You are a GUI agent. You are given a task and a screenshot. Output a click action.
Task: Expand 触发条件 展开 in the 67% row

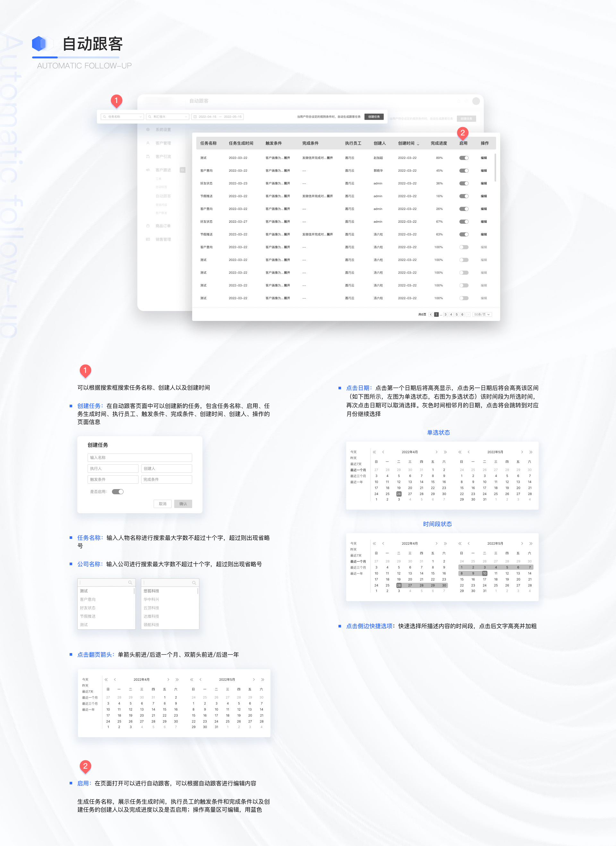[x=287, y=221]
